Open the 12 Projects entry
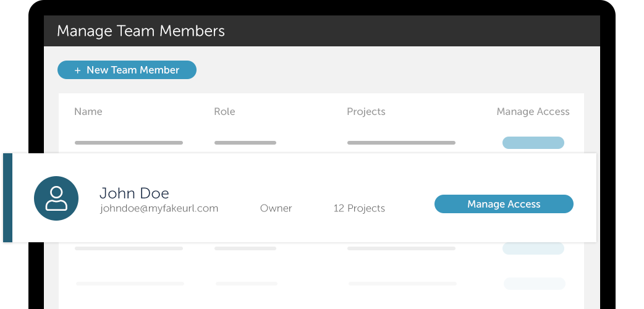644x309 pixels. [x=359, y=208]
